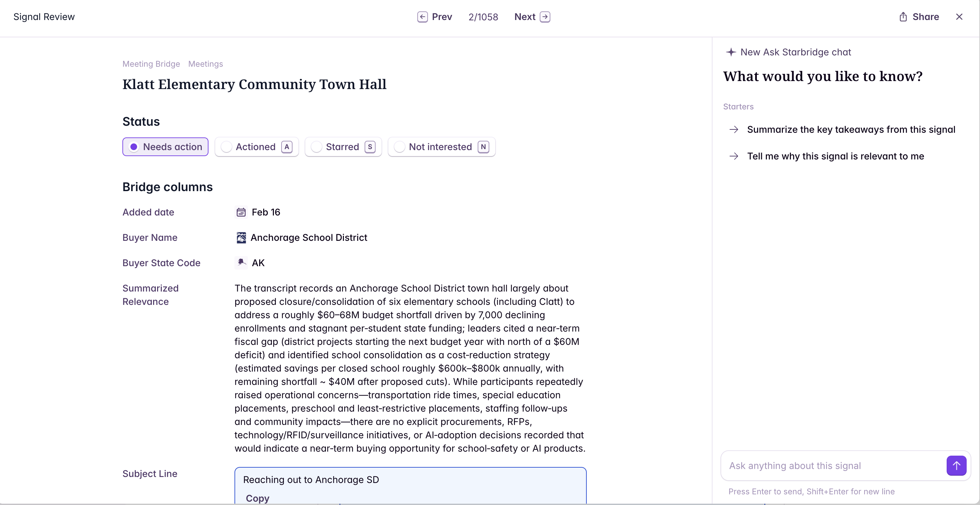This screenshot has width=980, height=505.
Task: Select the summarize key takeaways starter
Action: [x=851, y=129]
